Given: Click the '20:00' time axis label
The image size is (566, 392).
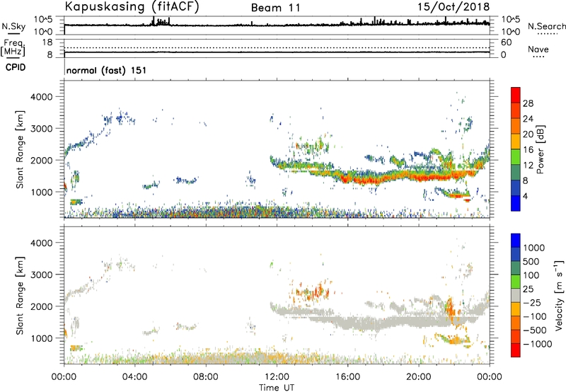Looking at the screenshot, I should [418, 377].
